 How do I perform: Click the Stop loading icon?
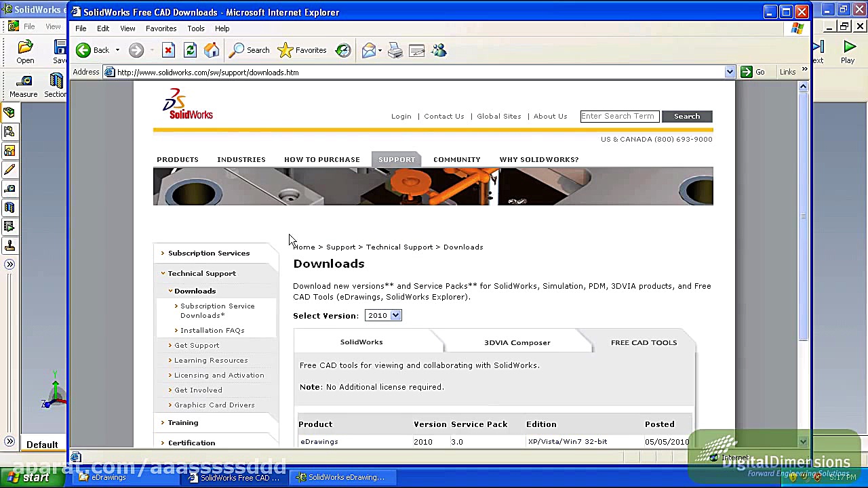(x=167, y=50)
